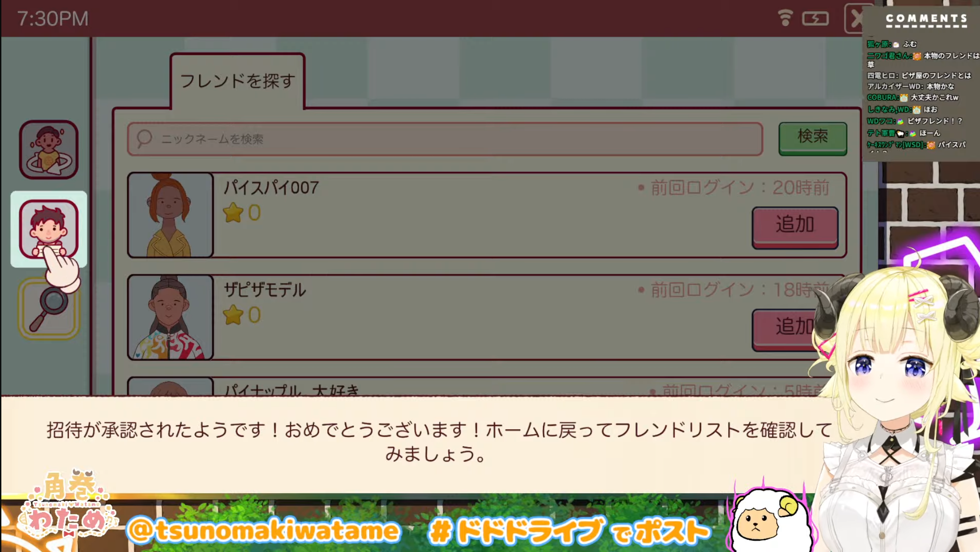
Task: Click the 7:30PM clock display
Action: [53, 19]
